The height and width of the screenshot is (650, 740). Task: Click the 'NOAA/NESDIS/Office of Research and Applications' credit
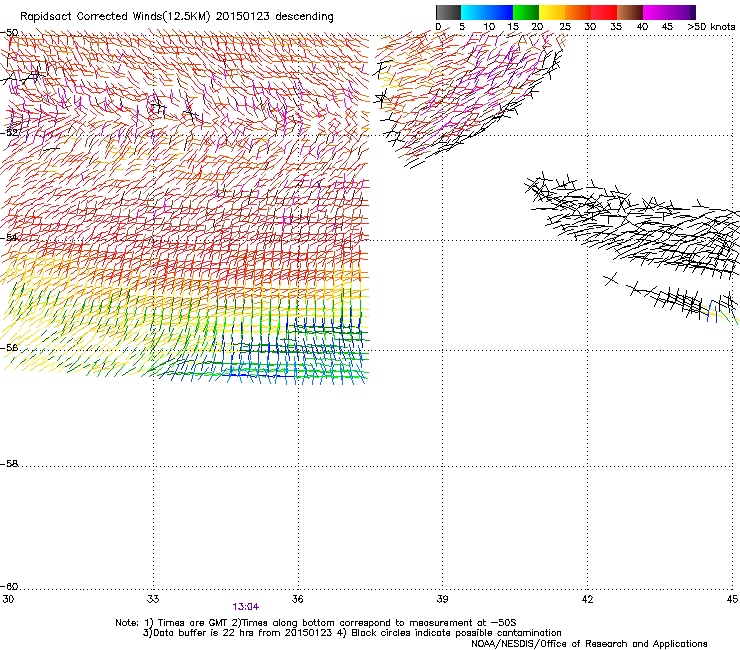[589, 644]
